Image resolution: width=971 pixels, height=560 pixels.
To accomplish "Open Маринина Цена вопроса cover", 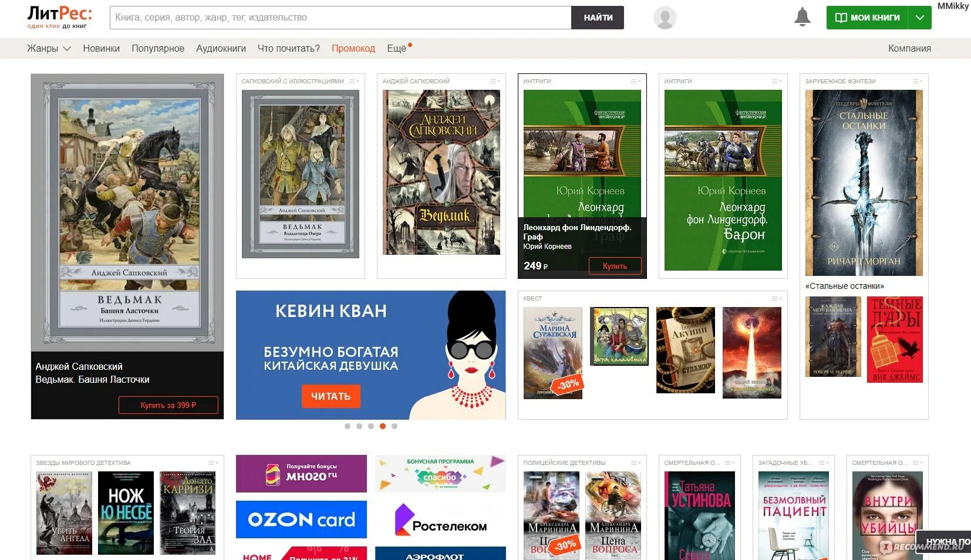I will 613,515.
